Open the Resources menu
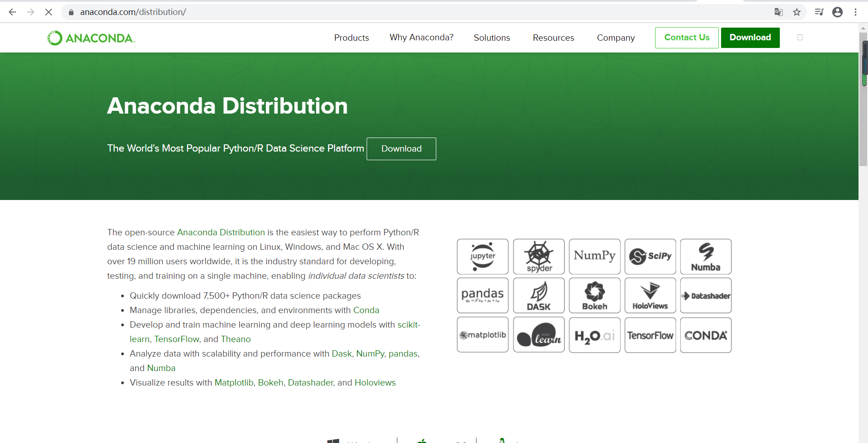Viewport: 868px width, 443px height. (x=553, y=38)
